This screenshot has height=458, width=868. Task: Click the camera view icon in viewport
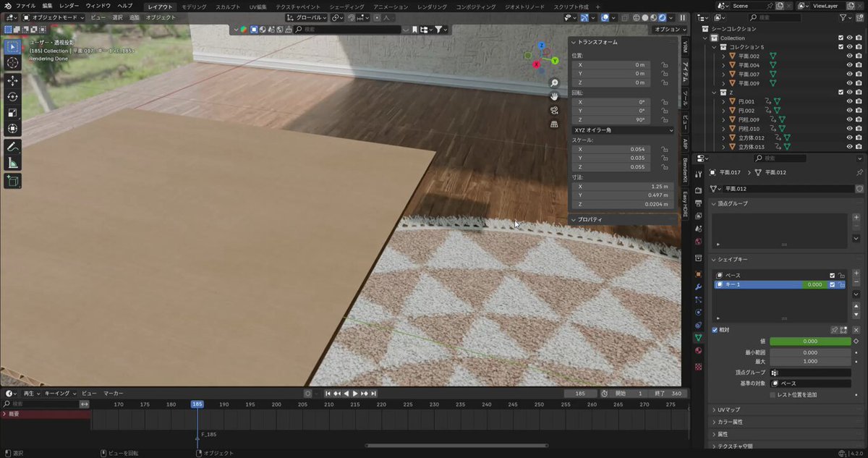pyautogui.click(x=554, y=110)
